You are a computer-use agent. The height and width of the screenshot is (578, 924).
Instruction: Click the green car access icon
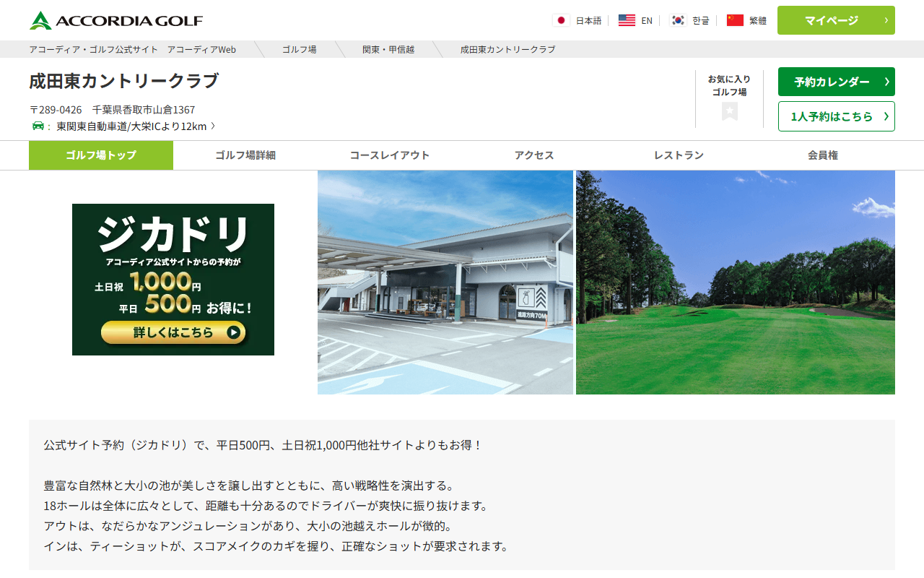coord(38,126)
